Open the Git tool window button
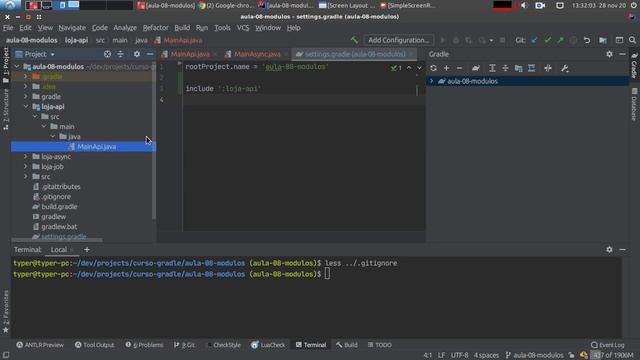Viewport: 640px width, 360px height. coord(184,345)
